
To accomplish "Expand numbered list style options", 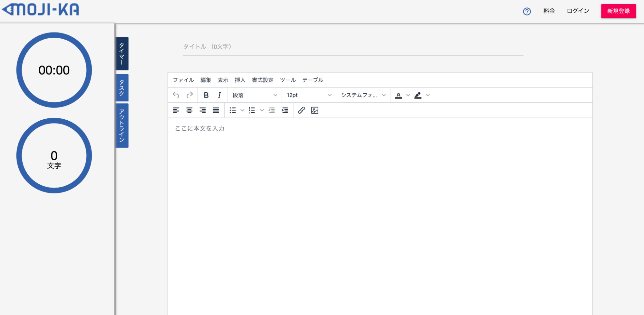I will tap(262, 110).
